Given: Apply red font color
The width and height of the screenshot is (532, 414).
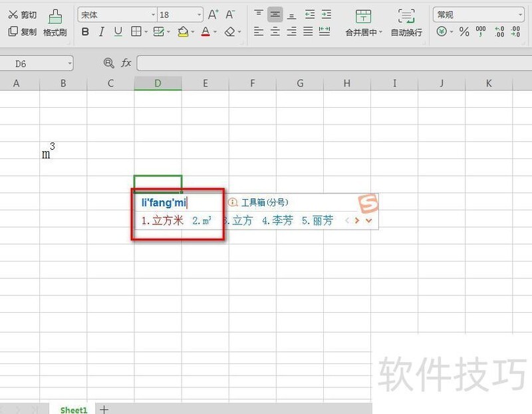Looking at the screenshot, I should pyautogui.click(x=205, y=32).
